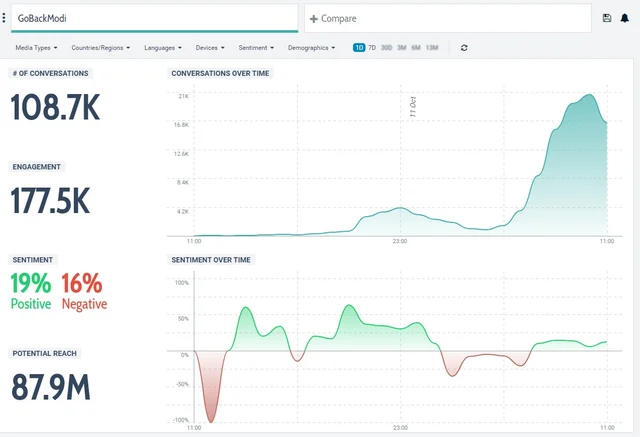The width and height of the screenshot is (640, 437).
Task: Expand Countries/Regions filter
Action: [101, 48]
